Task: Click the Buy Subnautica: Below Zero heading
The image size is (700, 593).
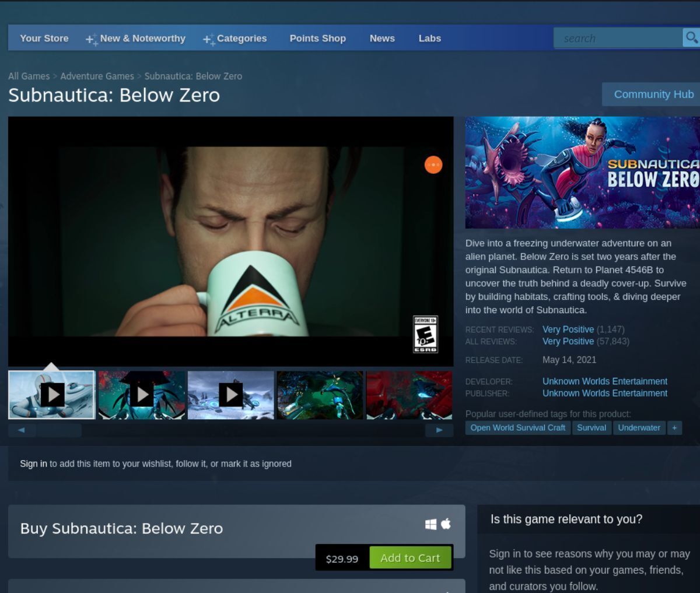Action: click(x=121, y=529)
